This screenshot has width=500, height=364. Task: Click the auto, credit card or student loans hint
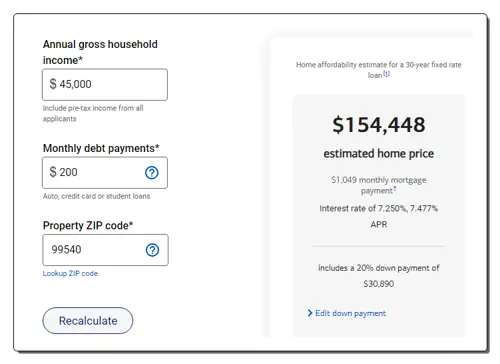(x=97, y=196)
